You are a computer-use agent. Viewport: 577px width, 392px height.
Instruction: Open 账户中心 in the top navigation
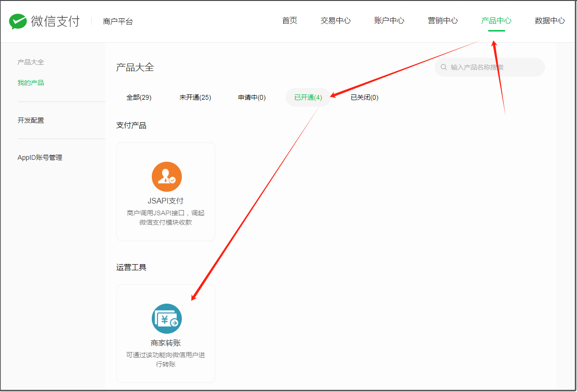click(x=389, y=21)
